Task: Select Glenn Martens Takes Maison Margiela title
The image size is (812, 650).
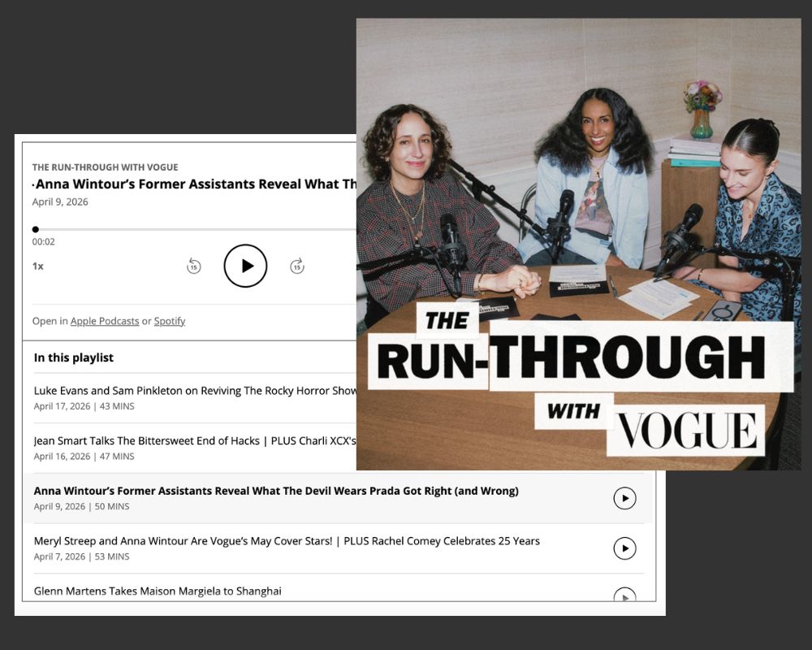Action: 158,591
